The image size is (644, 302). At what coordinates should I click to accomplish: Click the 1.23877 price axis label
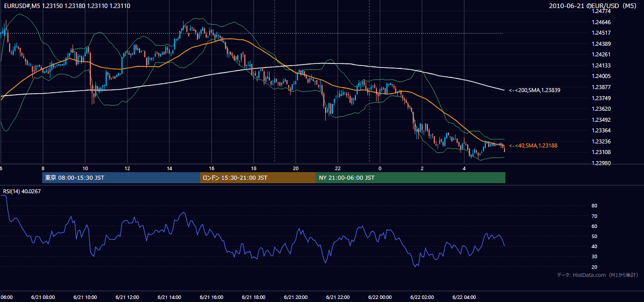pos(601,87)
